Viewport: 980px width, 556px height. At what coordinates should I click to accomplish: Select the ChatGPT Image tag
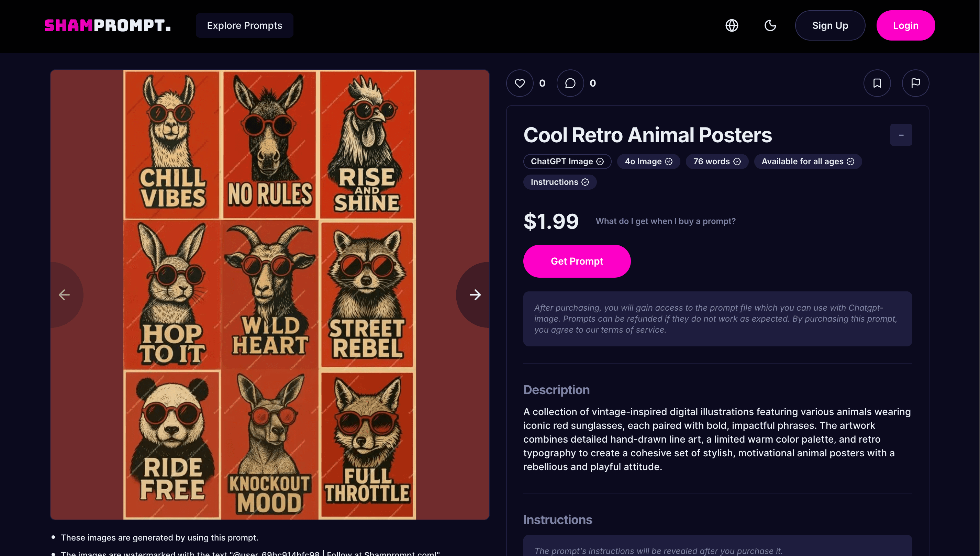click(x=567, y=162)
